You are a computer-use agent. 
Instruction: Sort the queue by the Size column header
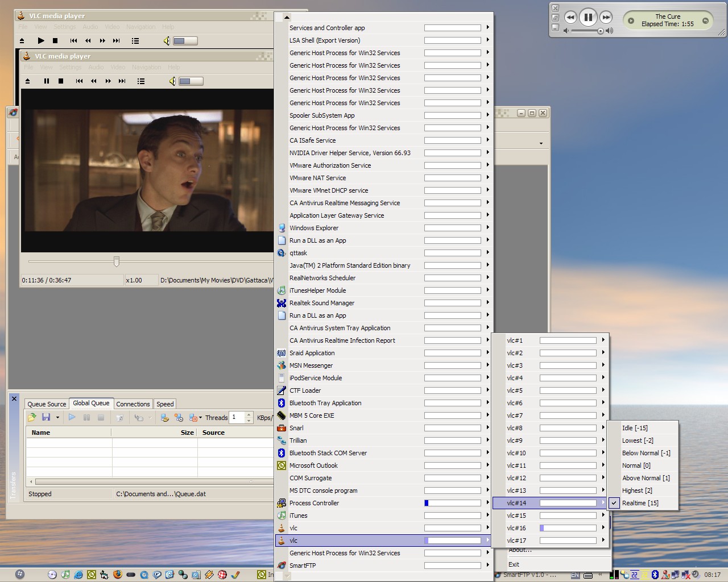155,433
